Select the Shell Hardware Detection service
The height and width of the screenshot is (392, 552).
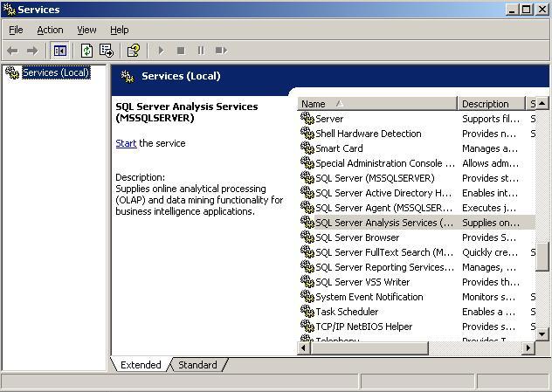(x=417, y=134)
